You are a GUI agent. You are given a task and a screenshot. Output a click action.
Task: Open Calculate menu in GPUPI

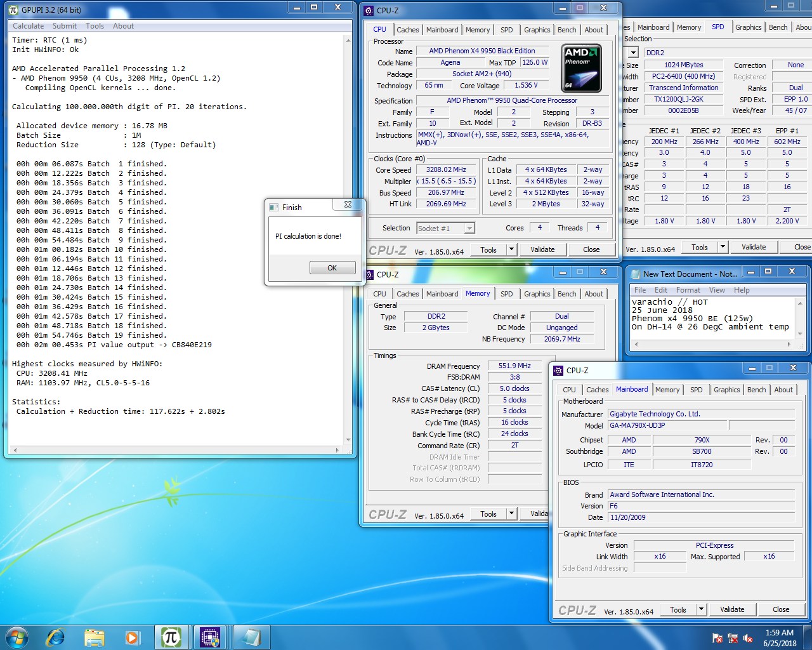point(29,26)
